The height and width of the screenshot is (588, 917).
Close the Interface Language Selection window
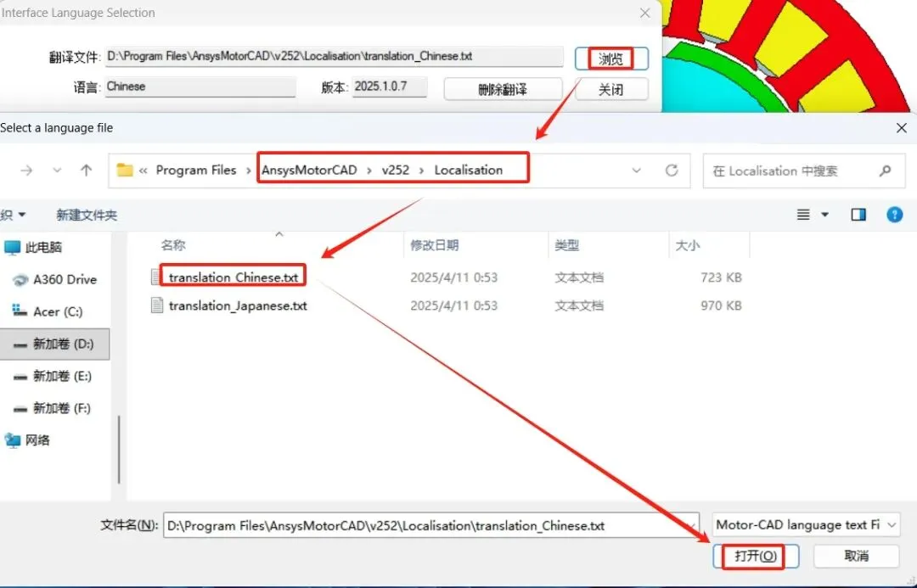(x=644, y=13)
